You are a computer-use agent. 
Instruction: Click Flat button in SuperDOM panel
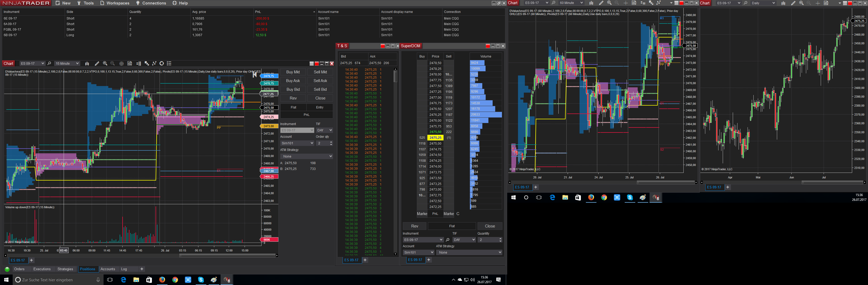[452, 226]
